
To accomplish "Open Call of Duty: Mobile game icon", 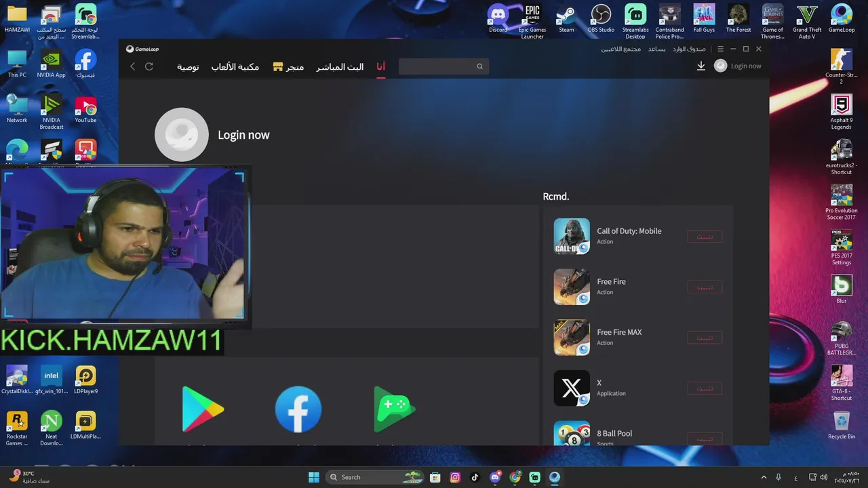I will (572, 236).
